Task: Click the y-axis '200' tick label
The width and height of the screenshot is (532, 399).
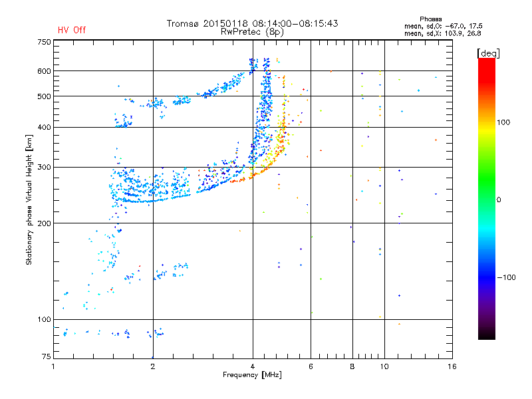Action: coord(44,223)
